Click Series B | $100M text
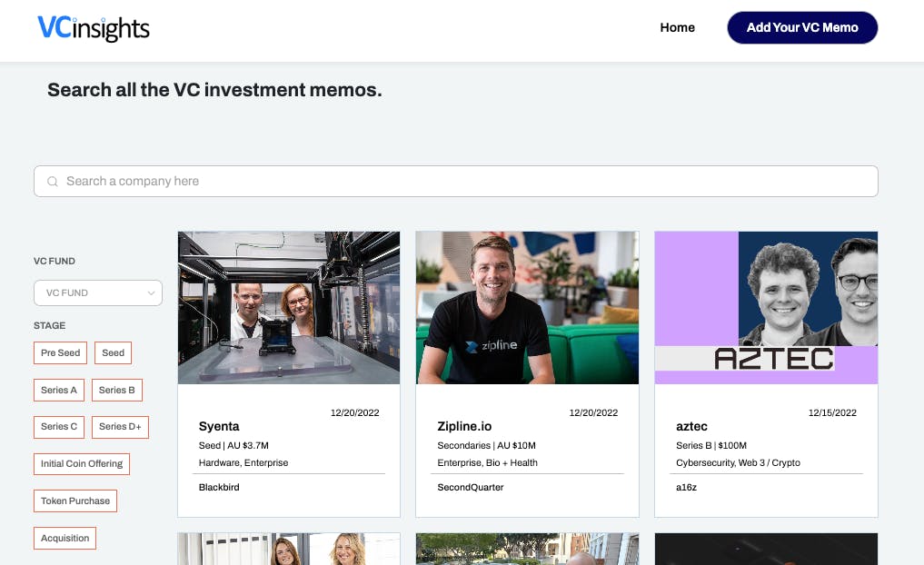The image size is (924, 565). tap(711, 445)
